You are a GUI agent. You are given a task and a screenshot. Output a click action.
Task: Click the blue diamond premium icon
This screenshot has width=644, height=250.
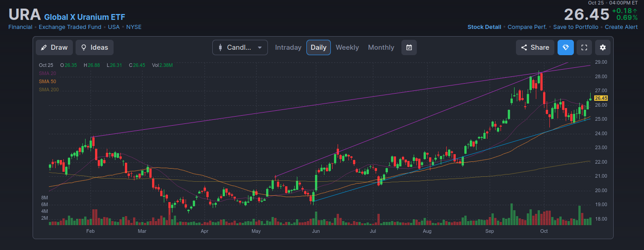pos(565,47)
